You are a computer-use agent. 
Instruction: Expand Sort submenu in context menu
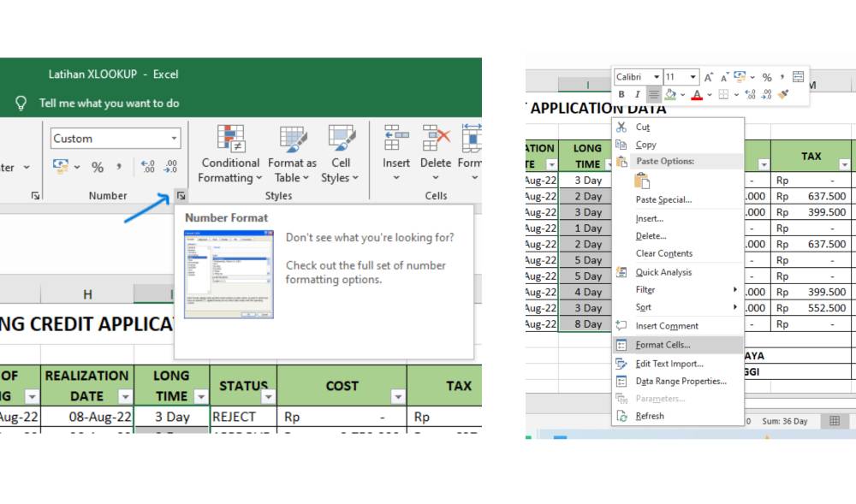[678, 307]
